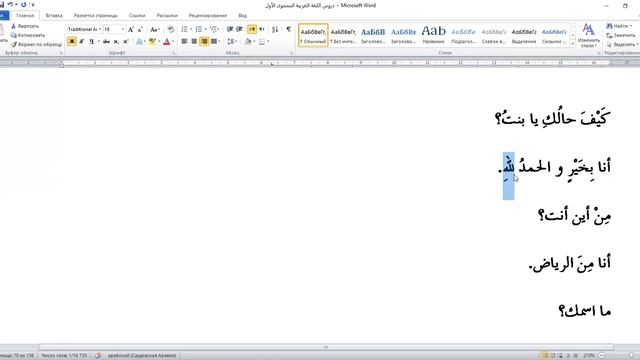The image size is (640, 360).
Task: Click the Decrease Indent icon
Action: pyautogui.click(x=230, y=29)
